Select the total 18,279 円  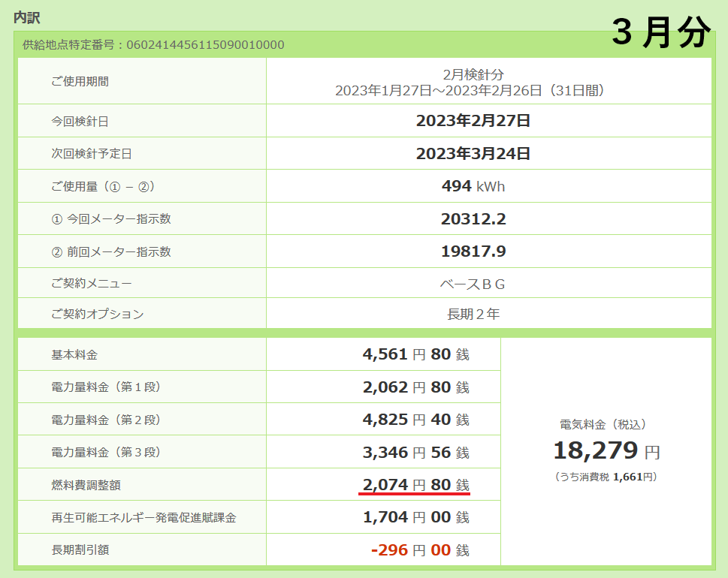pyautogui.click(x=606, y=450)
